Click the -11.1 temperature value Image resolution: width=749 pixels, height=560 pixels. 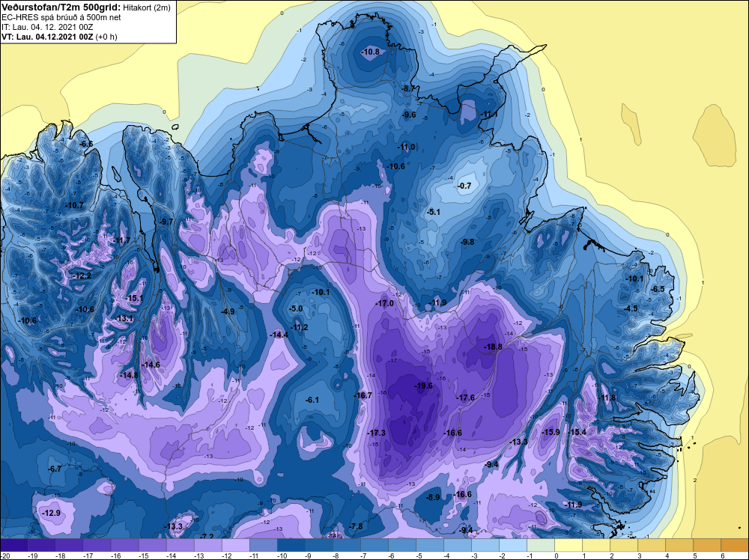(490, 114)
